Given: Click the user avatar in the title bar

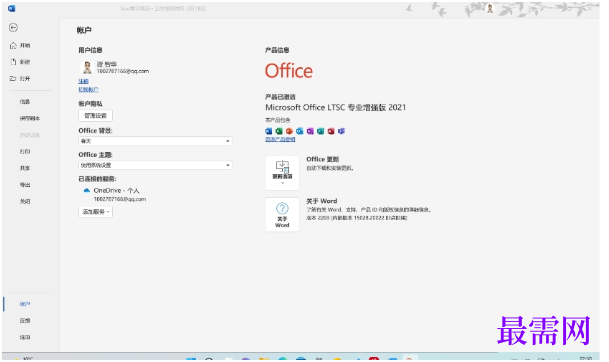Looking at the screenshot, I should pyautogui.click(x=490, y=8).
